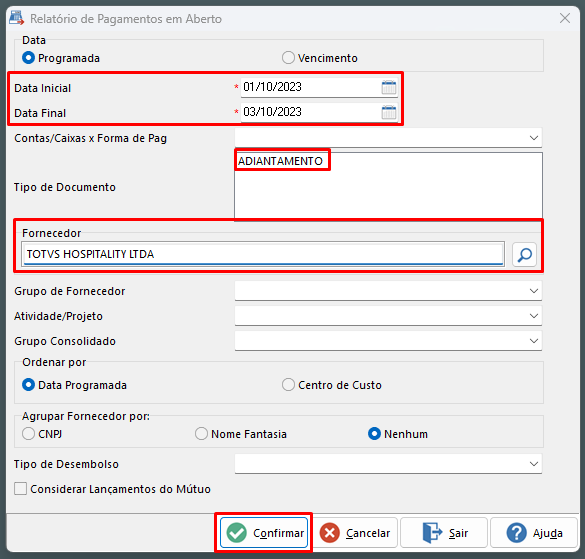Select the Vencimento date radio button
This screenshot has height=559, width=585.
[x=288, y=58]
